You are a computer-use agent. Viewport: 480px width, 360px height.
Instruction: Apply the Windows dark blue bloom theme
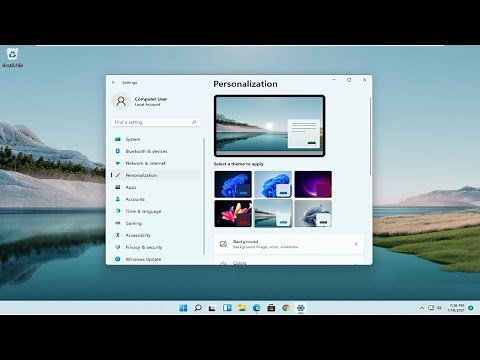pyautogui.click(x=233, y=184)
